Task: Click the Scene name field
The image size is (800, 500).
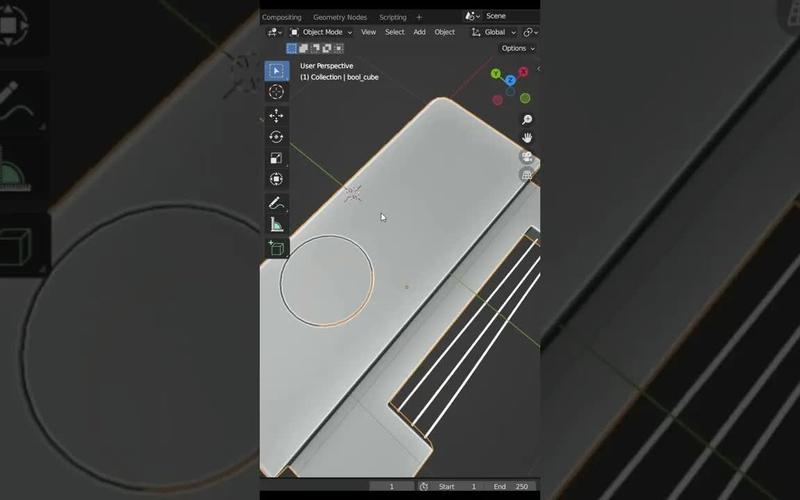Action: (x=511, y=16)
